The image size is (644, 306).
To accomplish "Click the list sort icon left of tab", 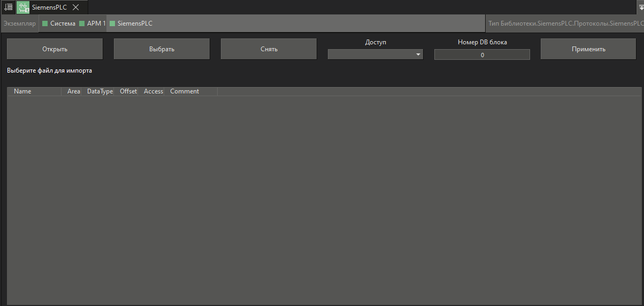I will coord(9,7).
